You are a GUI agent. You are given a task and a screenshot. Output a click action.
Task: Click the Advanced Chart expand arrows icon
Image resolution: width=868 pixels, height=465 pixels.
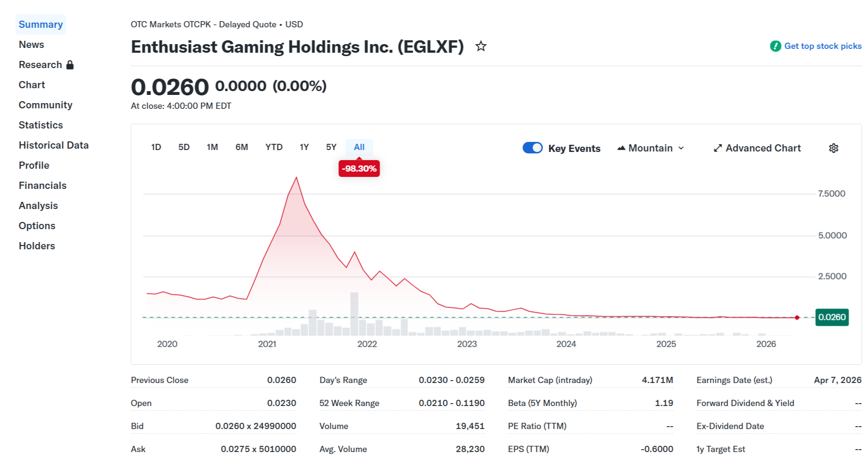pos(718,148)
